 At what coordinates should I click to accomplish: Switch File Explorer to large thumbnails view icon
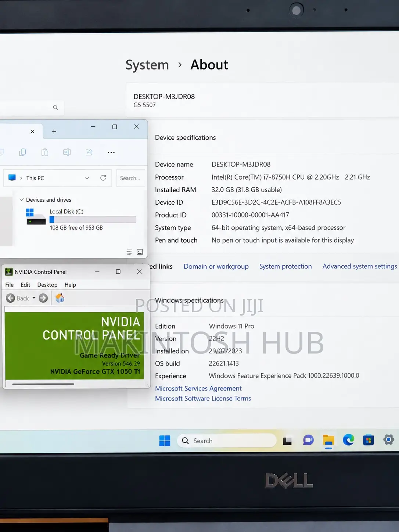140,252
